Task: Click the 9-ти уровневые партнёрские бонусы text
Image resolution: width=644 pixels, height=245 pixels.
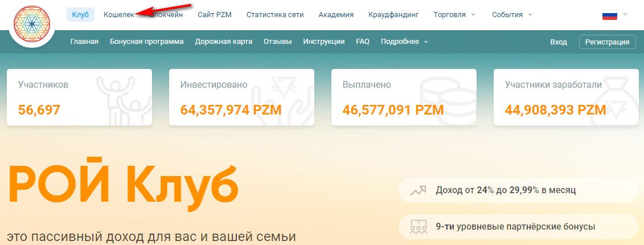Action: click(x=515, y=227)
